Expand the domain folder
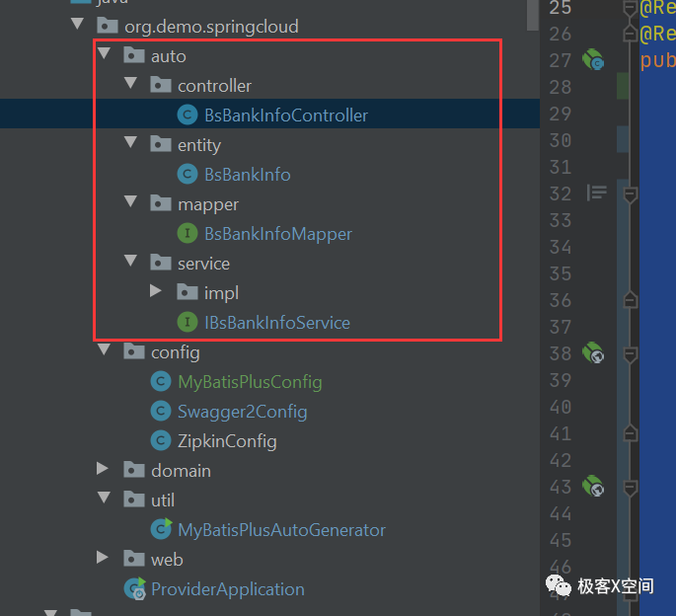 [103, 469]
